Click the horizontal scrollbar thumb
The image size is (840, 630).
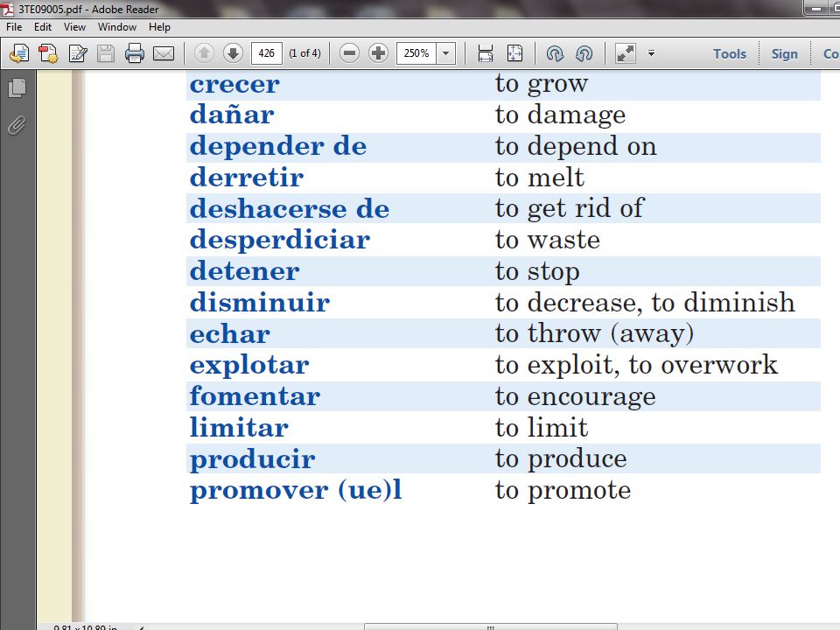click(x=491, y=626)
